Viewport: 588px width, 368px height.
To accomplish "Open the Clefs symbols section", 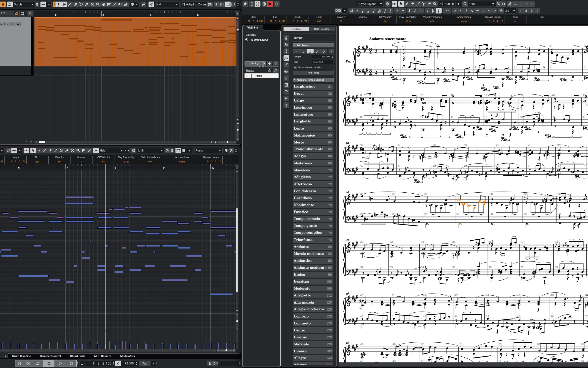I will pos(286,38).
